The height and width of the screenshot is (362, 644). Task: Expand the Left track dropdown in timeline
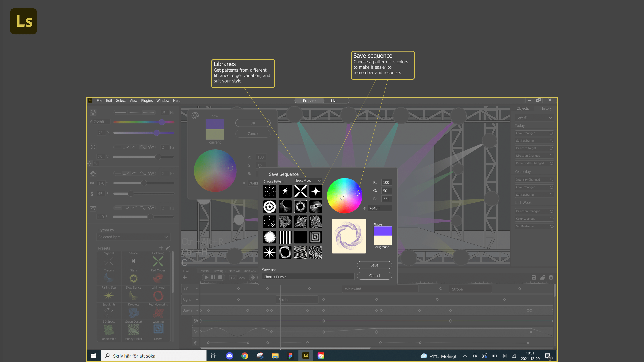(x=197, y=289)
